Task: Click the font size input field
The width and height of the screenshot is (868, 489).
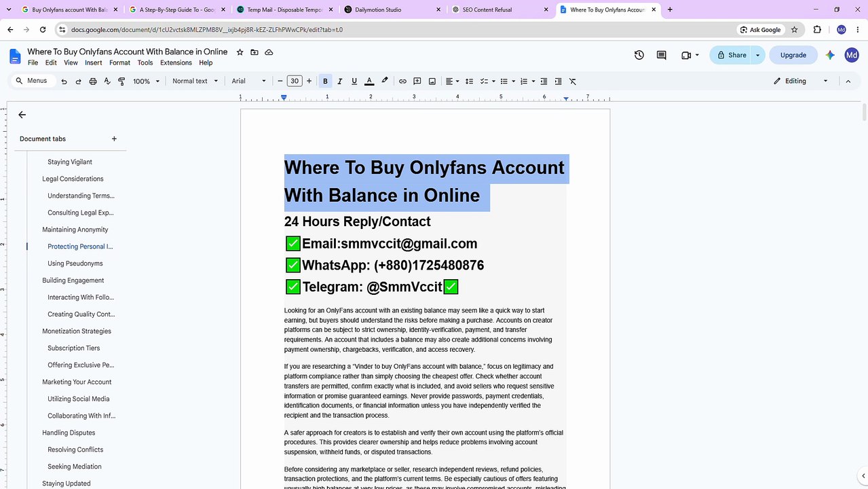Action: pos(295,81)
